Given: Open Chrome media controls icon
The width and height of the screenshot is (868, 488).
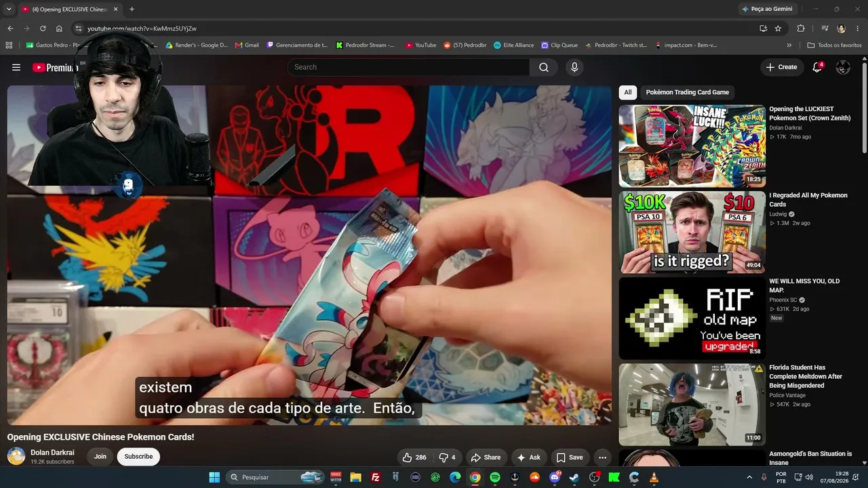Looking at the screenshot, I should point(825,28).
